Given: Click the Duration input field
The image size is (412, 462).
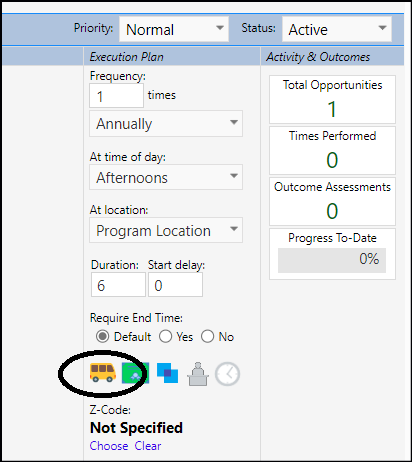Looking at the screenshot, I should pyautogui.click(x=118, y=285).
